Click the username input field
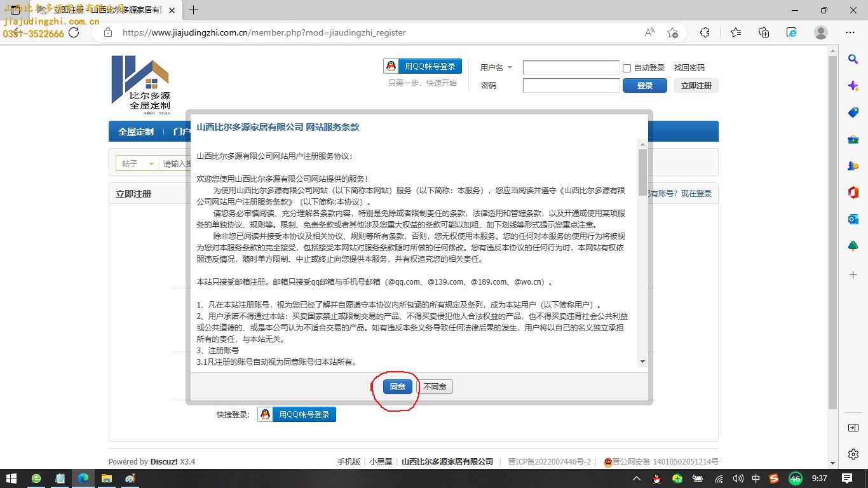This screenshot has width=868, height=488. pos(571,68)
